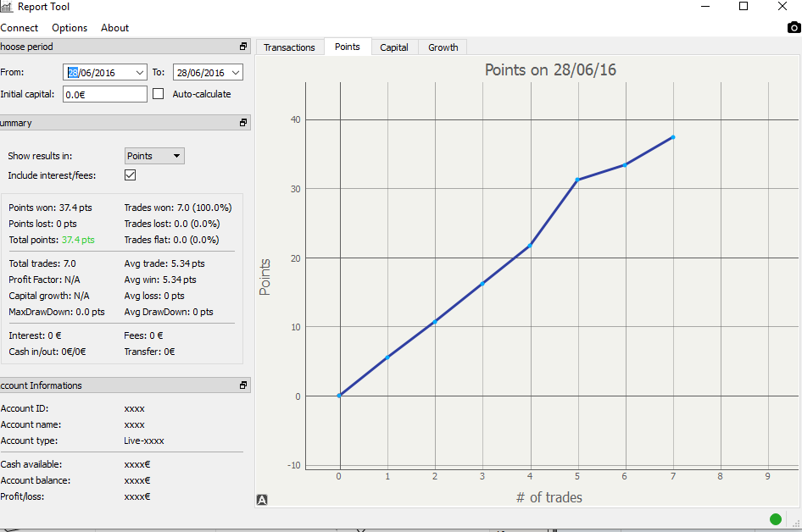
Task: Click the Total points 37.4 pts value
Action: click(78, 240)
